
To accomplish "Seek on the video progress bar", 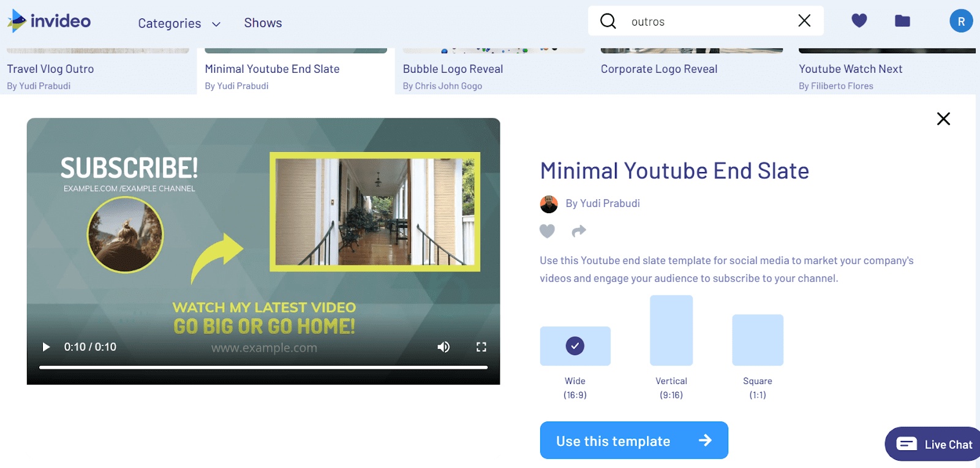I will click(263, 368).
